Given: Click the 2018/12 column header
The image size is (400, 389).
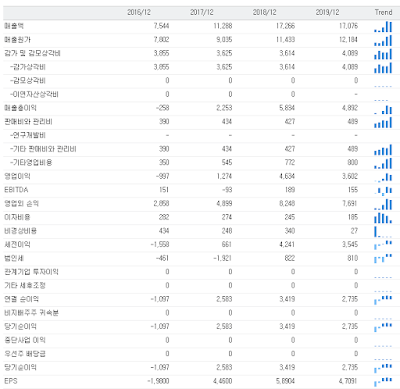Looking at the screenshot, I should pyautogui.click(x=264, y=13).
